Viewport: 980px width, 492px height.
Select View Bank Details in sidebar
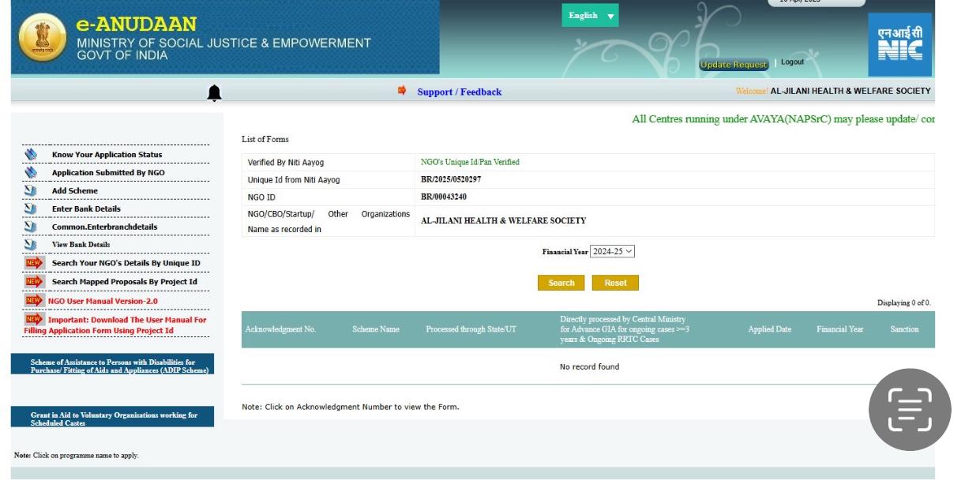pos(81,245)
